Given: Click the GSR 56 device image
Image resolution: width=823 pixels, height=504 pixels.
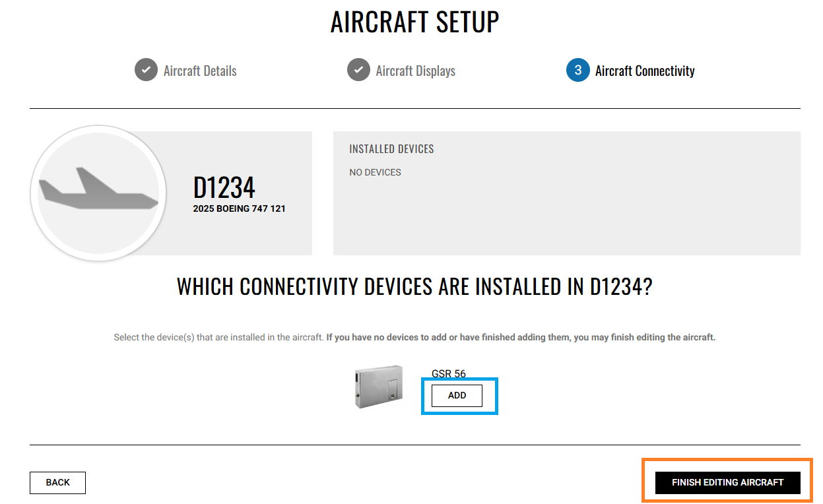Looking at the screenshot, I should [378, 387].
